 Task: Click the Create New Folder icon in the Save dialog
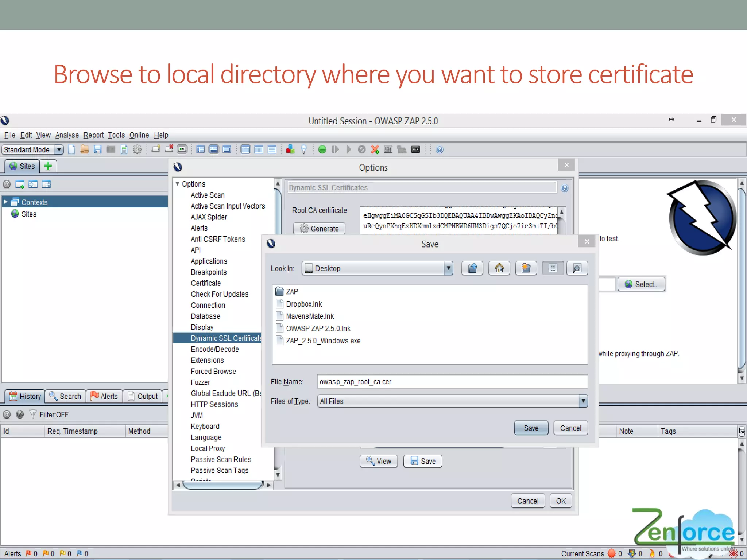coord(526,268)
